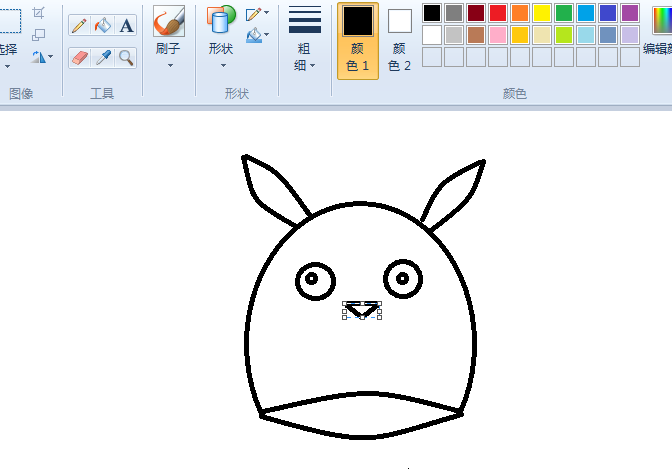Pick the red color swatch

498,13
